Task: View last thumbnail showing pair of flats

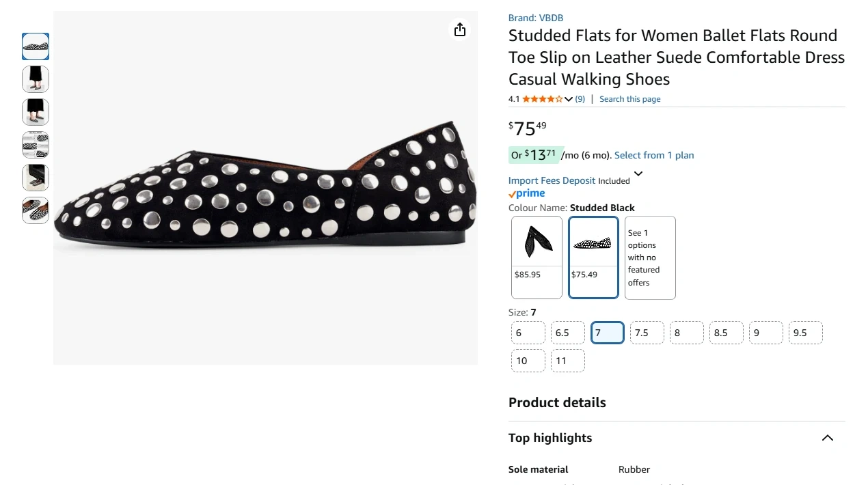Action: [36, 210]
